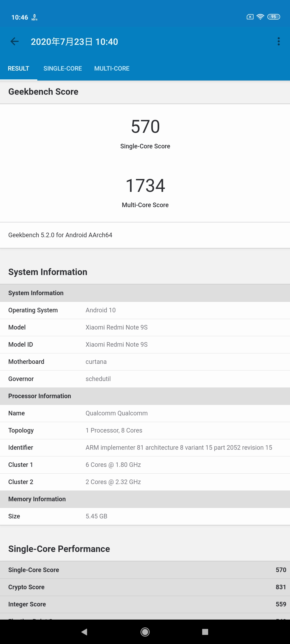Tap the Name value Qualcomm Qualcomm

pyautogui.click(x=117, y=413)
